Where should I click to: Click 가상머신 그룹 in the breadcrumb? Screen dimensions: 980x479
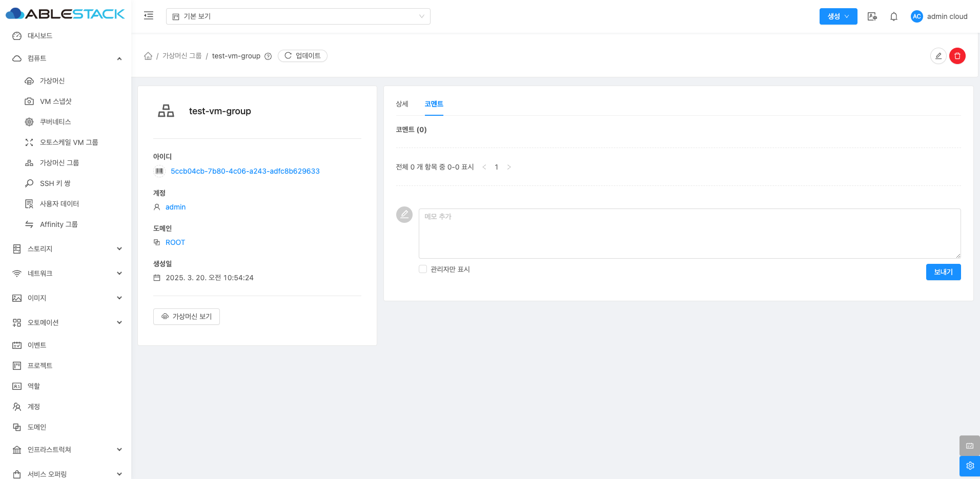pyautogui.click(x=182, y=56)
